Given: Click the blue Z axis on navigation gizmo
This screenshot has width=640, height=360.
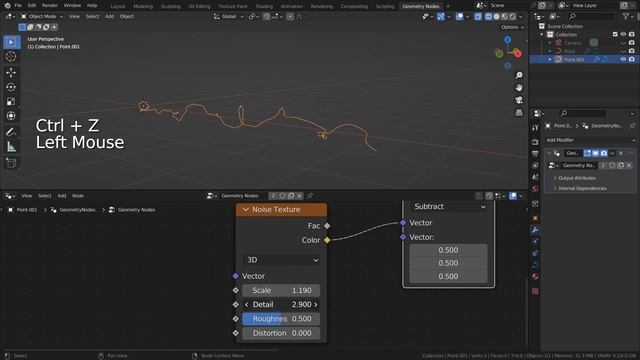Looking at the screenshot, I should point(507,40).
